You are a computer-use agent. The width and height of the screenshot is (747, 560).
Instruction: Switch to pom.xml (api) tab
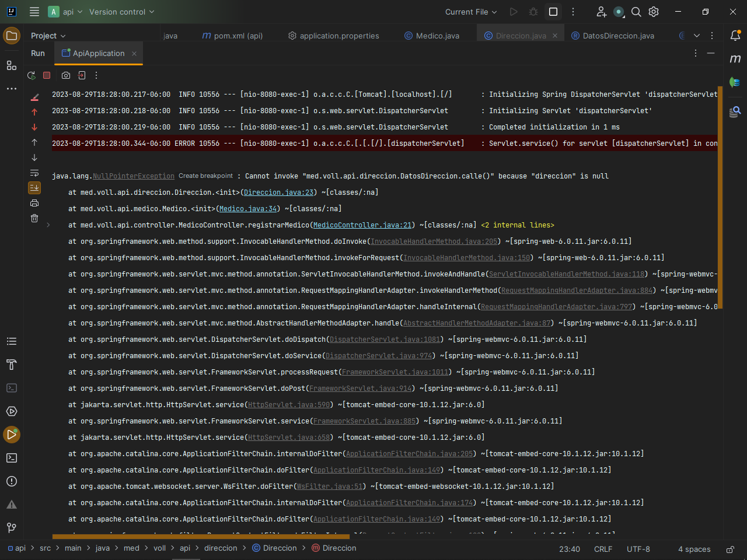pyautogui.click(x=232, y=36)
